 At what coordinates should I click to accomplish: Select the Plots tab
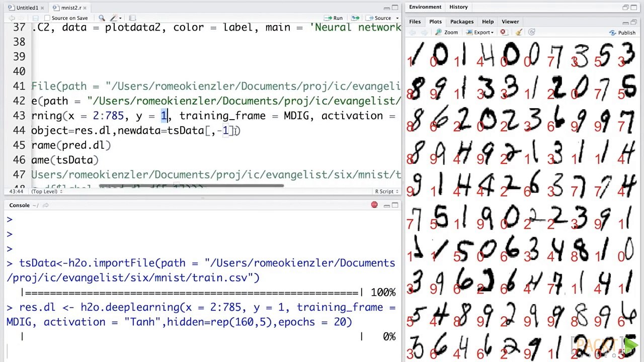tap(435, 22)
